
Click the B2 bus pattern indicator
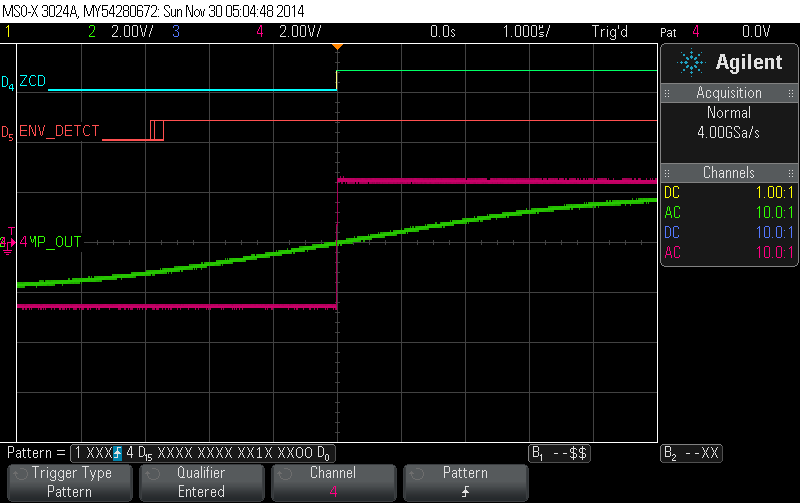(x=691, y=453)
